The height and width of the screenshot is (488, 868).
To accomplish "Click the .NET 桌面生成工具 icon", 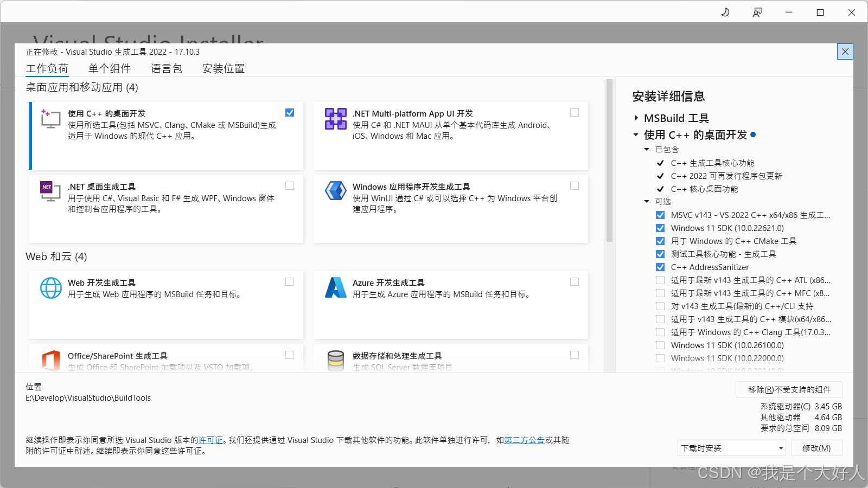I will pyautogui.click(x=50, y=191).
